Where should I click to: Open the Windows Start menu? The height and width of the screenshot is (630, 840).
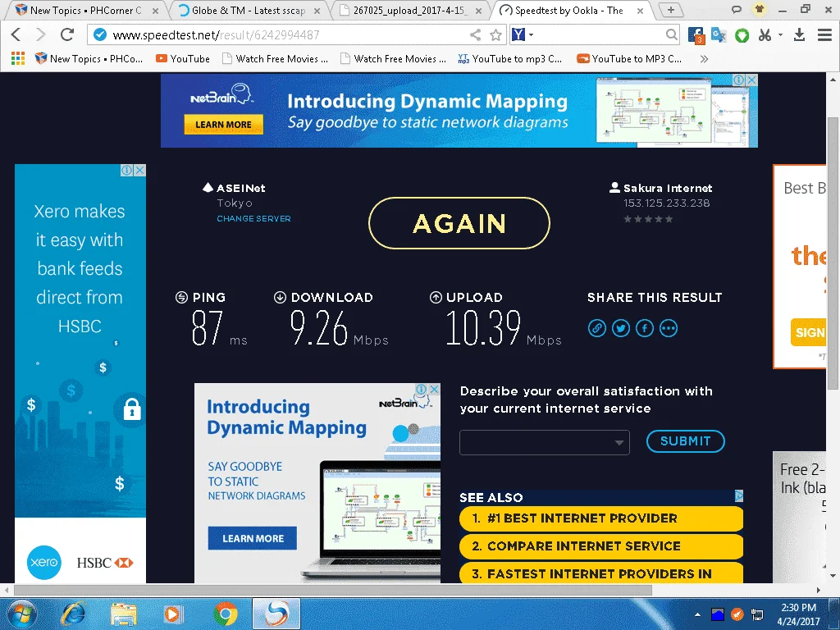pos(21,614)
